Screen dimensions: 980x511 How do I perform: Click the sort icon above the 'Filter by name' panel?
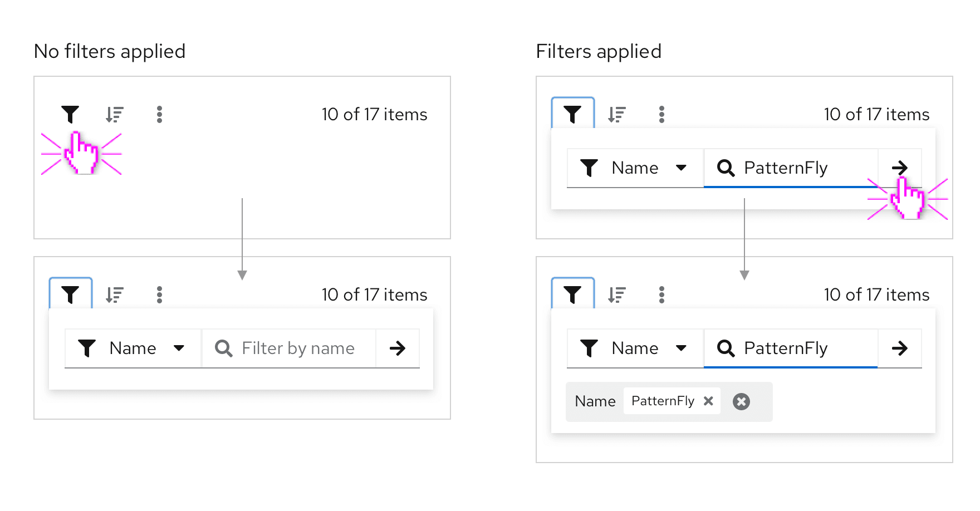point(115,294)
